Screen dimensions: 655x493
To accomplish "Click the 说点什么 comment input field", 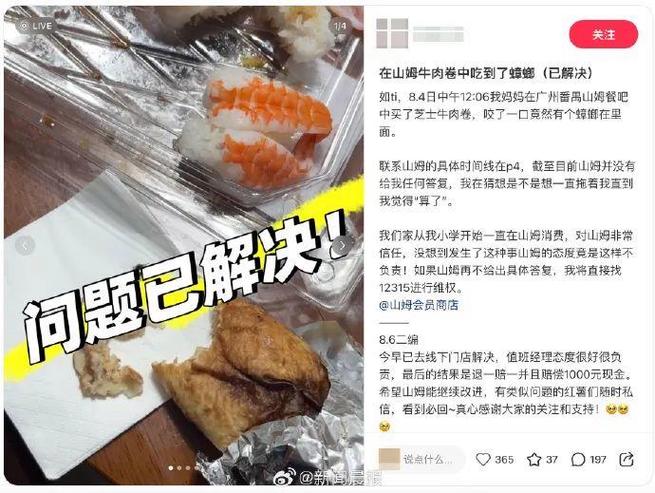I will 433,460.
